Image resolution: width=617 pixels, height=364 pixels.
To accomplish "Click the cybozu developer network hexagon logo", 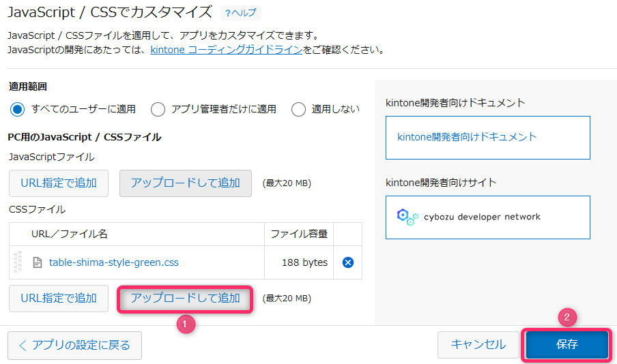I will [x=407, y=217].
